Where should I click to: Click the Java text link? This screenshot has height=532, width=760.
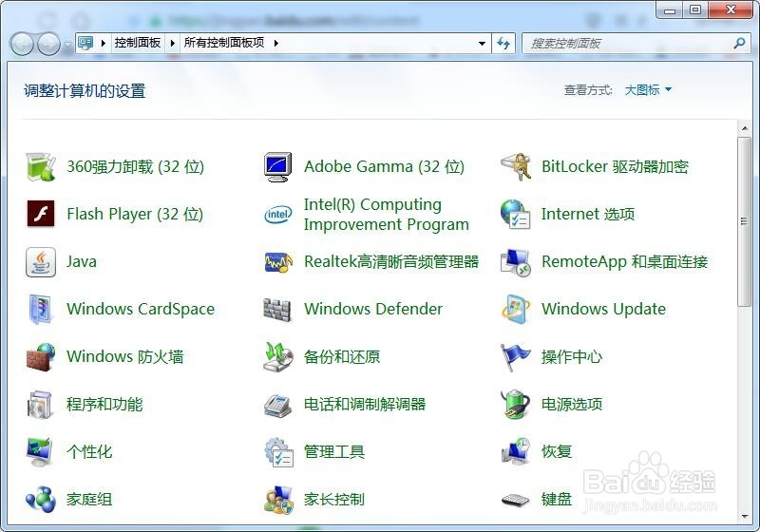(x=82, y=261)
